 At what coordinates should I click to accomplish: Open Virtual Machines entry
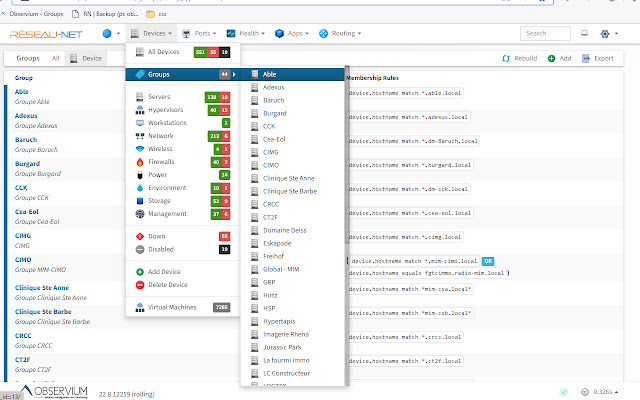coord(183,307)
